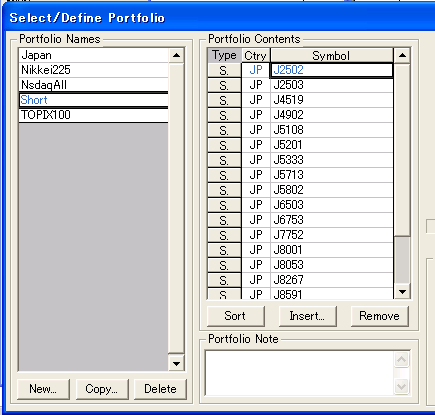
Task: Select the TOPIX100 portfolio
Action: (x=94, y=115)
